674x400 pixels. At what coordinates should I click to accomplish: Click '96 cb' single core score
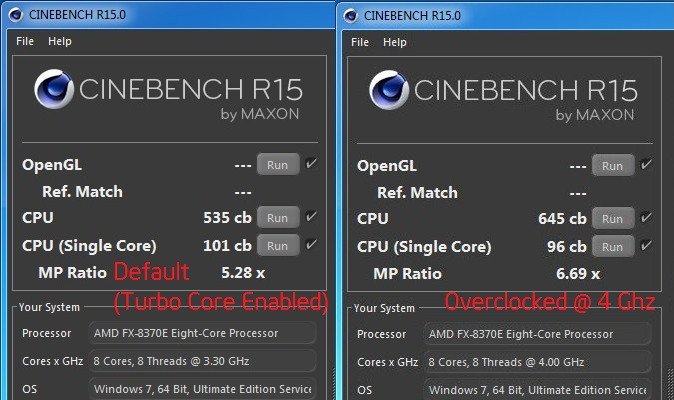point(567,247)
